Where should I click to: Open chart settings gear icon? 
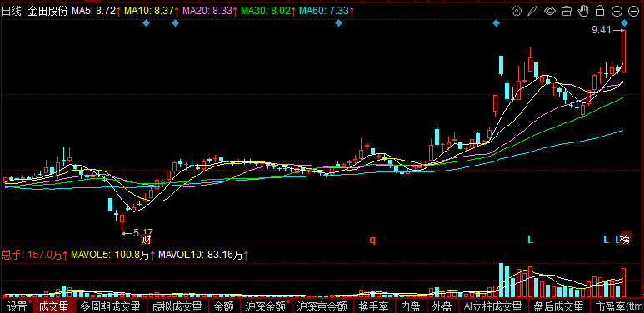517,11
